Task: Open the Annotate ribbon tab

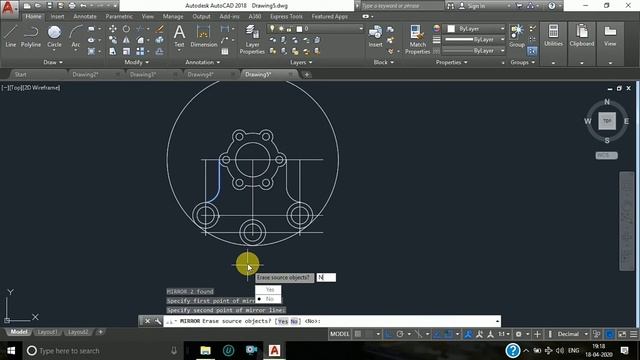Action: 85,17
